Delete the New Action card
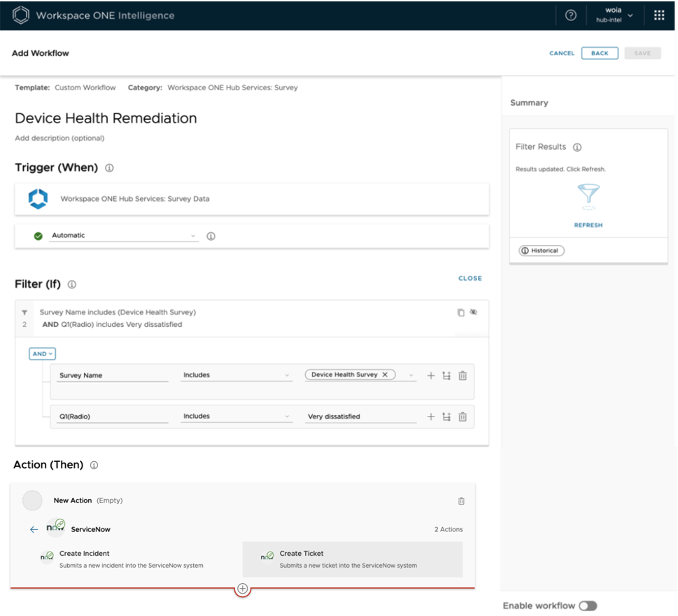 461,501
